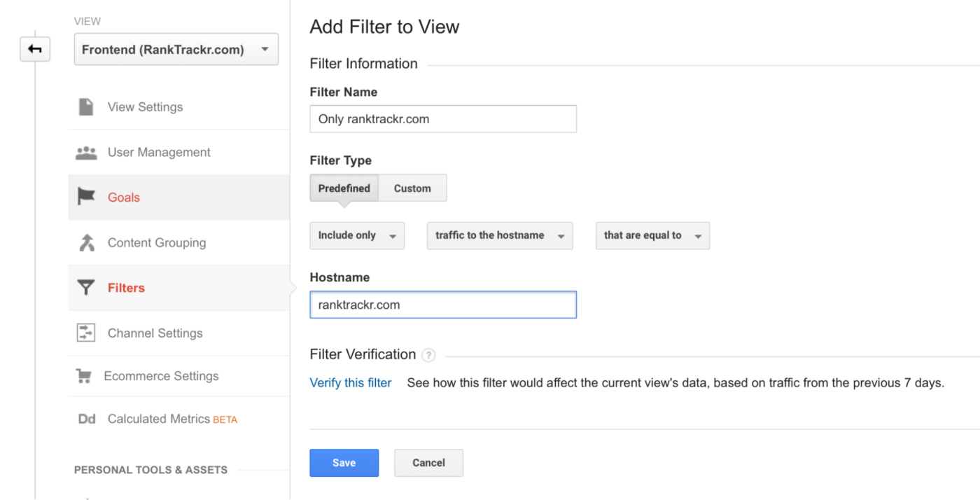Viewport: 980px width, 500px height.
Task: Click the Calculated Metrics Dd icon
Action: (87, 419)
